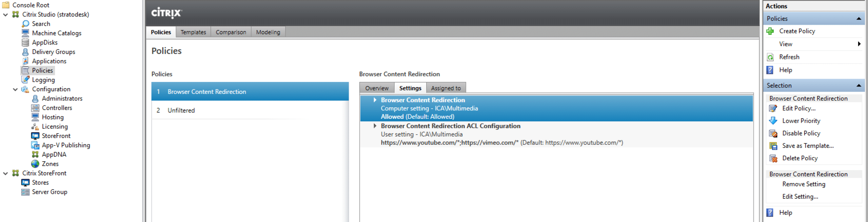
Task: Collapse the Citrix Studio (stratodesk) tree node
Action: click(5, 15)
